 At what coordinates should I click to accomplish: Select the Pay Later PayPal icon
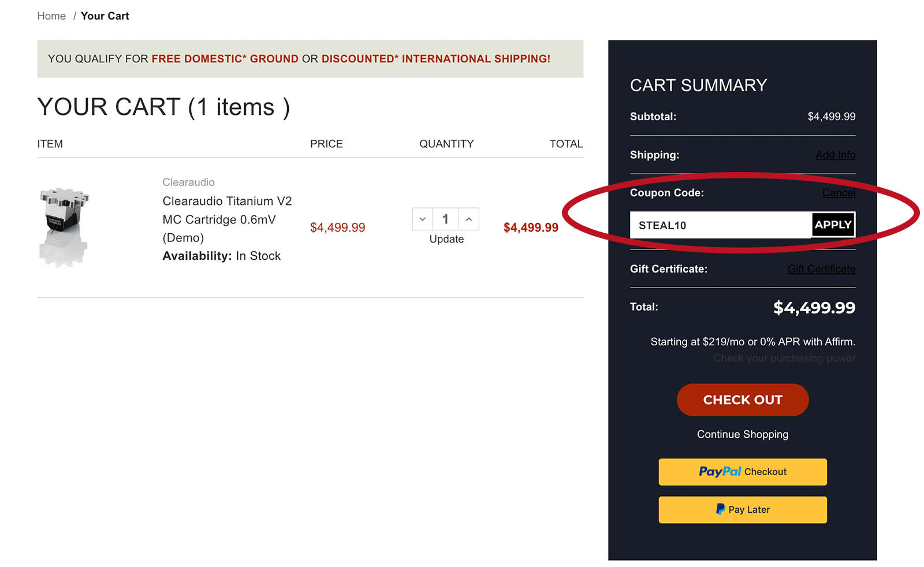[720, 509]
